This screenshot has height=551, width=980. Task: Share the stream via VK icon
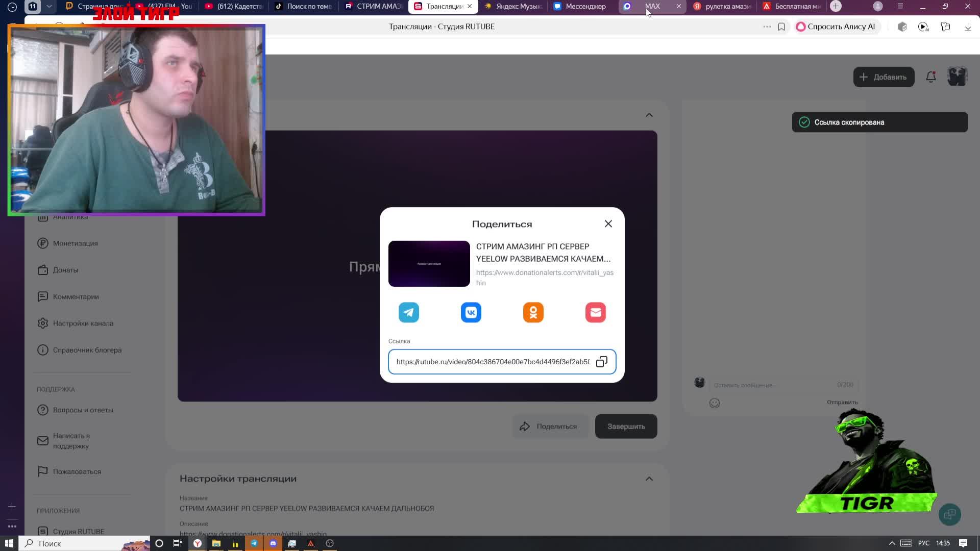(x=471, y=312)
